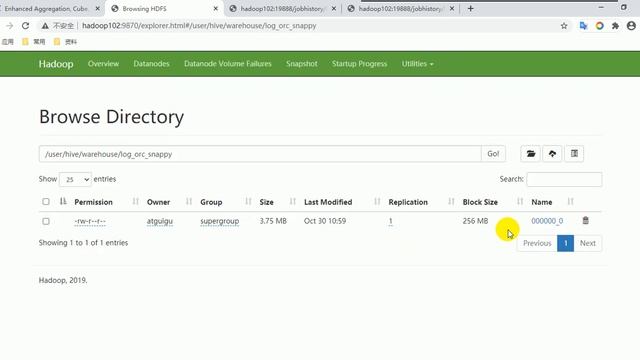
Task: Click the 3.75 MB size cell
Action: coord(273,221)
